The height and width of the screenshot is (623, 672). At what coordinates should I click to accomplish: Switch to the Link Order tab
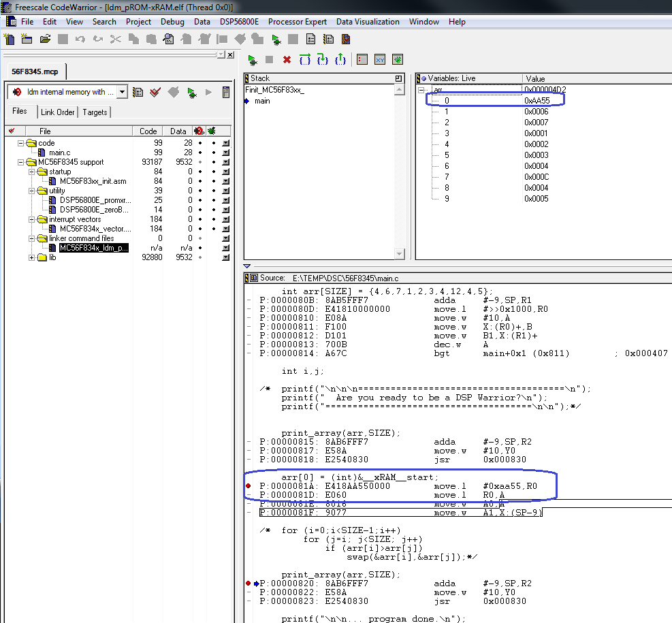point(57,112)
